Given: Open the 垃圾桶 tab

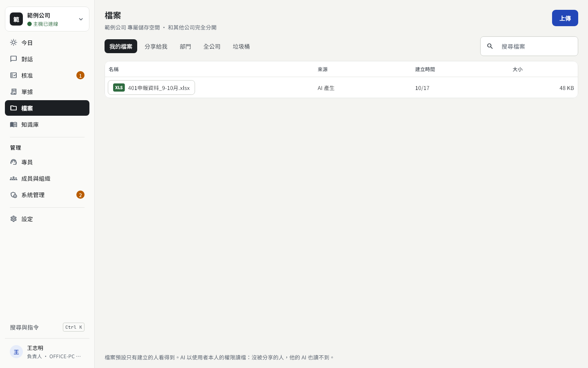Looking at the screenshot, I should tap(241, 46).
